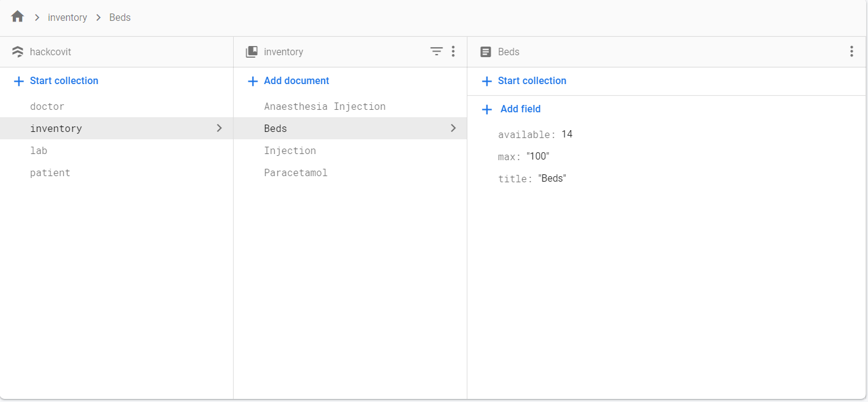This screenshot has height=402, width=868.
Task: Click the home icon in breadcrumb
Action: 17,17
